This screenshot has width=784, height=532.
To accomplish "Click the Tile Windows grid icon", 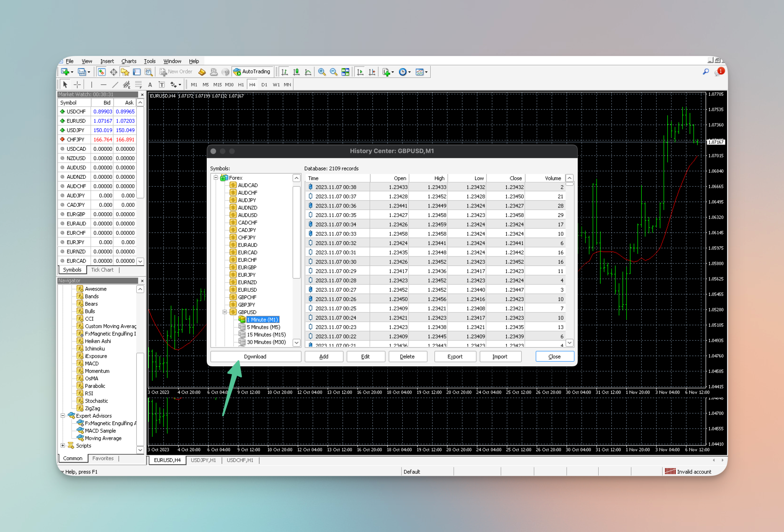I will [345, 72].
